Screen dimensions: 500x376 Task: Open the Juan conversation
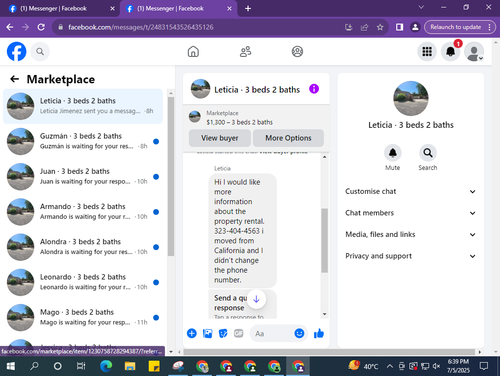(83, 177)
